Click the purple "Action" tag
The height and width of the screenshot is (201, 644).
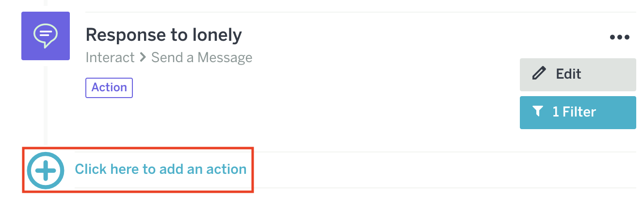coord(109,87)
